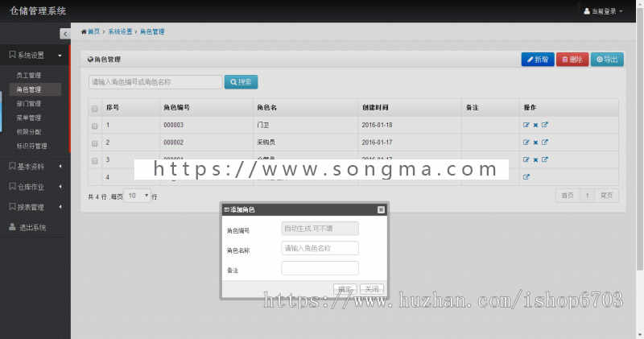Screen dimensions: 644x339
Task: Click the 角色名称 field in the dialog
Action: 320,248
